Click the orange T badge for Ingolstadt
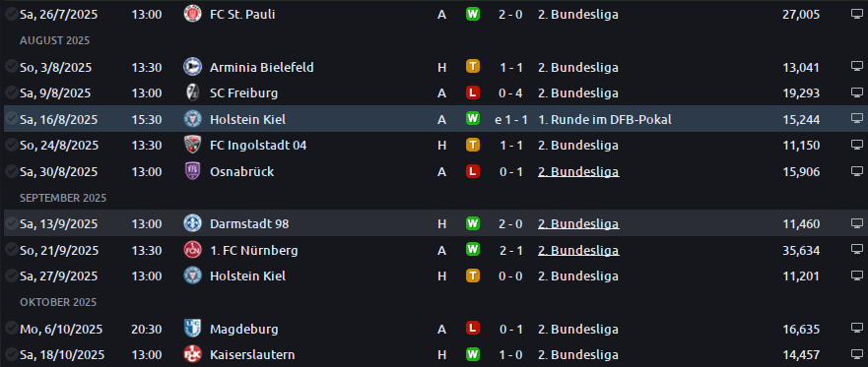The width and height of the screenshot is (868, 367). point(472,145)
